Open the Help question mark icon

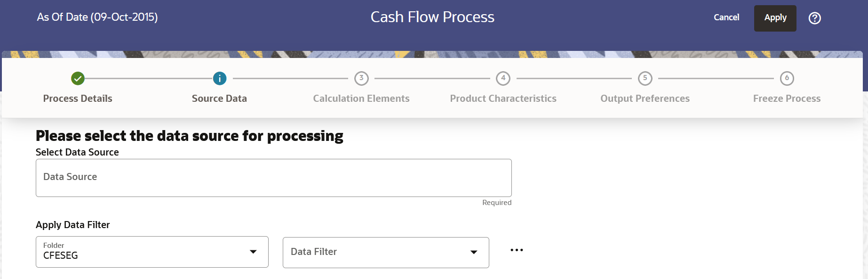[x=814, y=18]
